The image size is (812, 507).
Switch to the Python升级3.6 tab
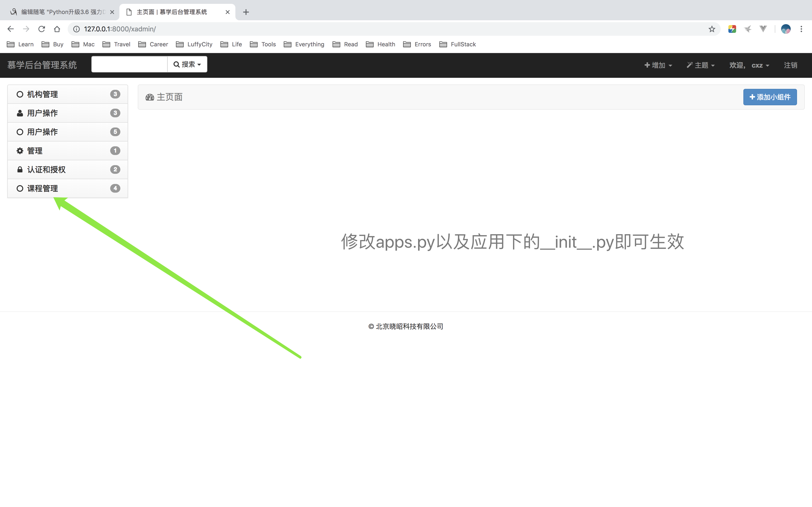pos(62,12)
